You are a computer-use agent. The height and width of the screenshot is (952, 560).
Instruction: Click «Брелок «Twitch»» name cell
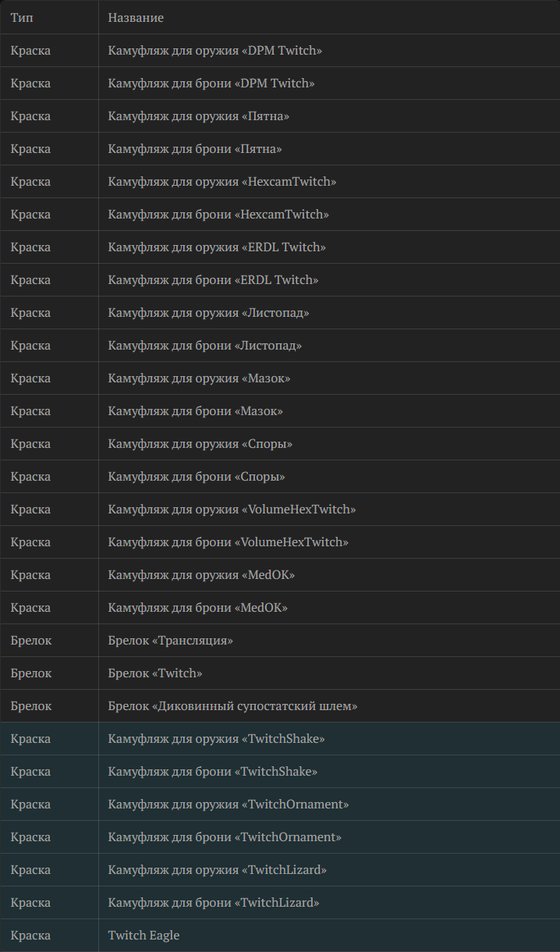coord(329,673)
